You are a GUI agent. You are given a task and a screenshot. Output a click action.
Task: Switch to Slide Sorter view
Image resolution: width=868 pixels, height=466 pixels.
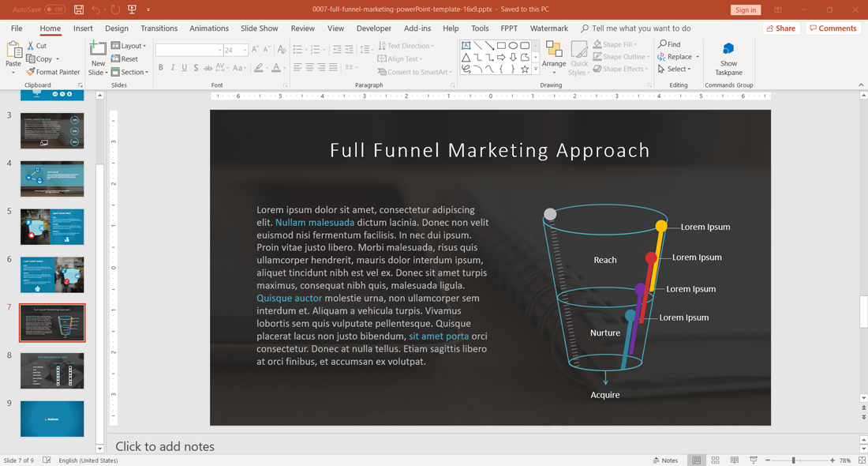(x=715, y=460)
